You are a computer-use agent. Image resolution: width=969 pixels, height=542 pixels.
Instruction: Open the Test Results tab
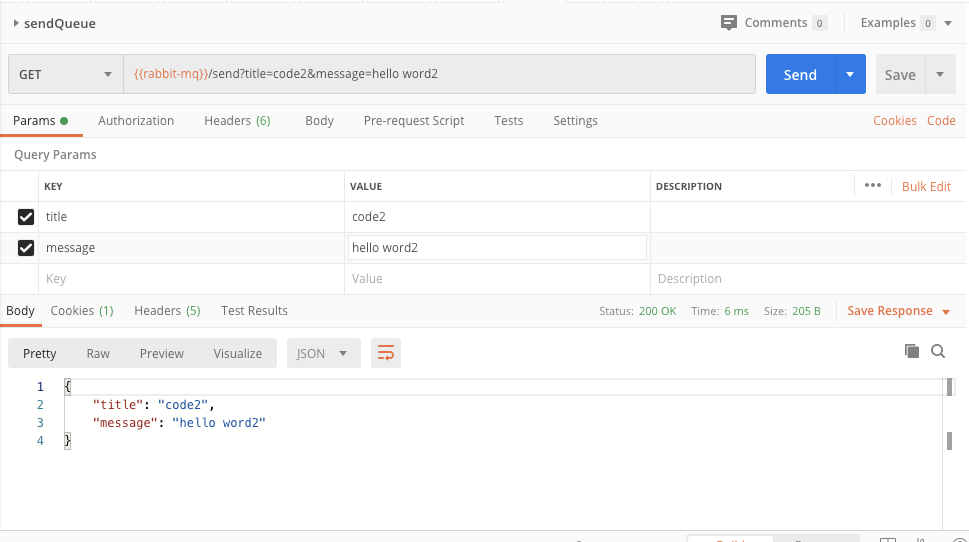click(255, 311)
